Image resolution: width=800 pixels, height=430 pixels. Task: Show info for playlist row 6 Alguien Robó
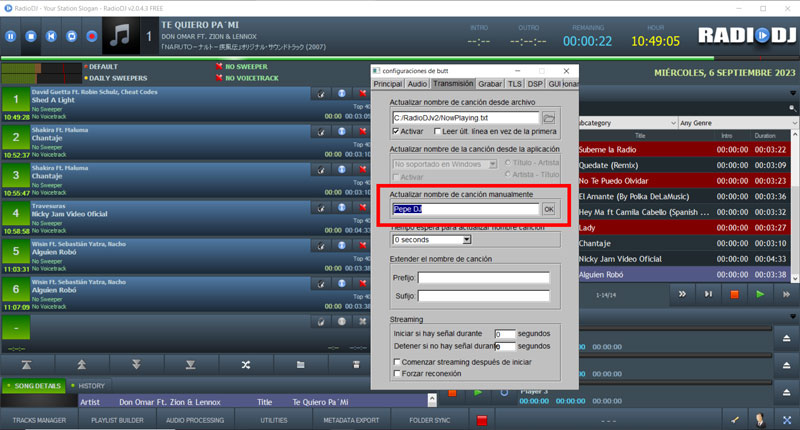coord(342,284)
